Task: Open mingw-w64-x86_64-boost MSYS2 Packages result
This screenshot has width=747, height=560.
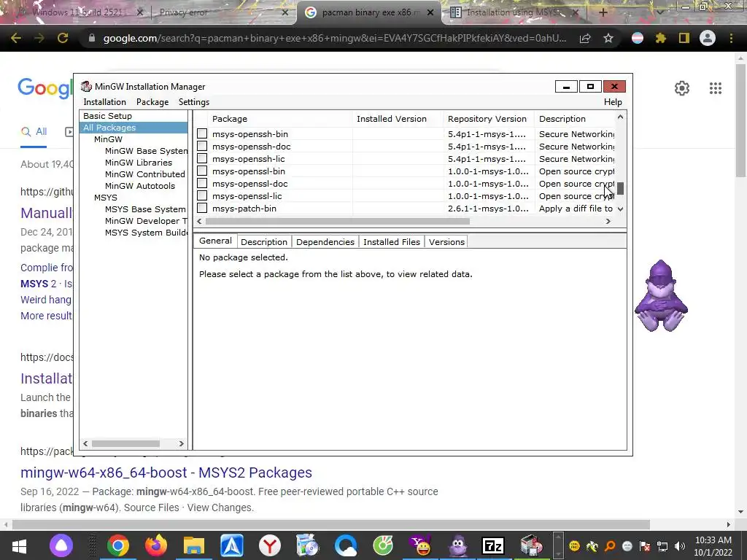Action: coord(166,472)
